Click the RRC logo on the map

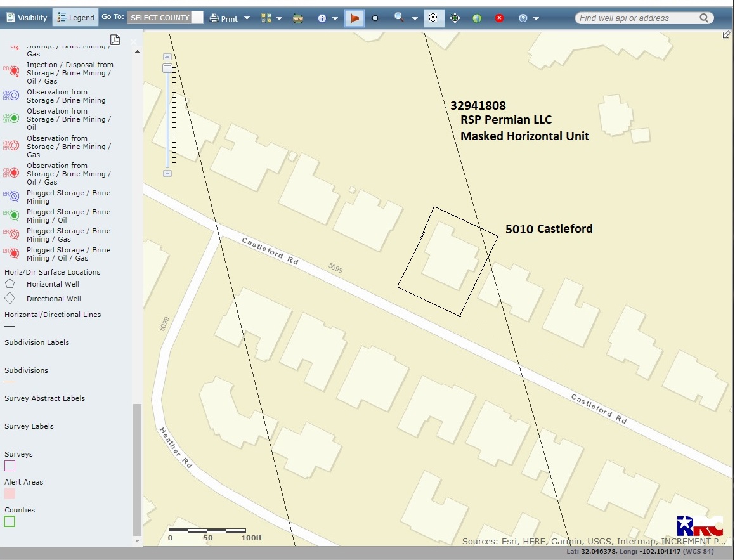(x=699, y=526)
